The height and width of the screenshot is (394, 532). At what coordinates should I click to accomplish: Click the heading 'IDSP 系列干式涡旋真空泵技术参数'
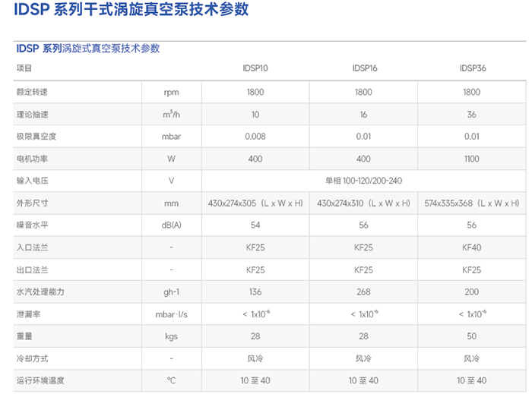[x=131, y=9]
